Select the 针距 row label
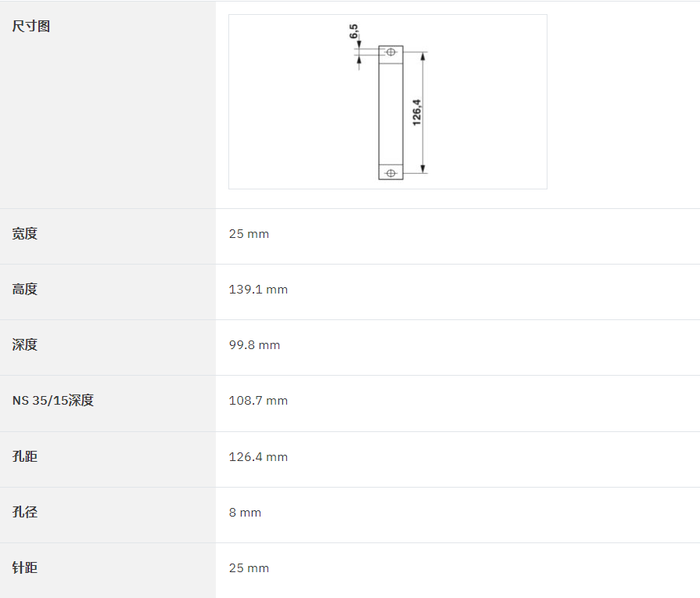Viewport: 700px width, 598px height. pos(24,567)
